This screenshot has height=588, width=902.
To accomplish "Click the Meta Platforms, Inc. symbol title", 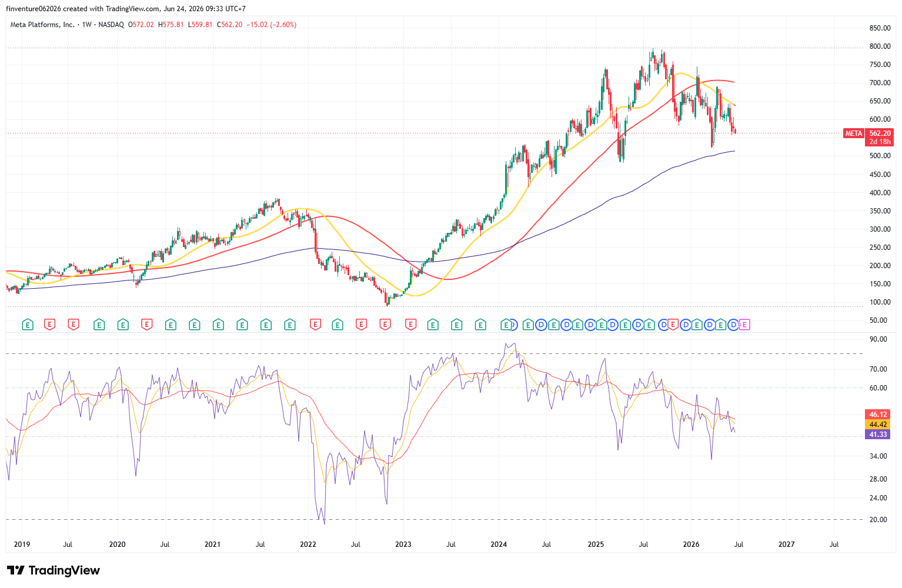I will 42,25.
